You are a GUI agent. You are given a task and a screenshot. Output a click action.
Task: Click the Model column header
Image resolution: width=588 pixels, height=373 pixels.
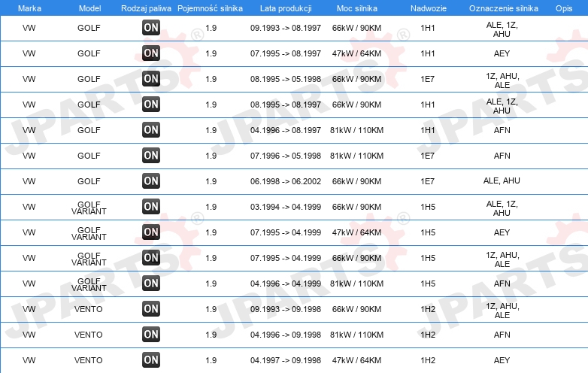tap(89, 8)
